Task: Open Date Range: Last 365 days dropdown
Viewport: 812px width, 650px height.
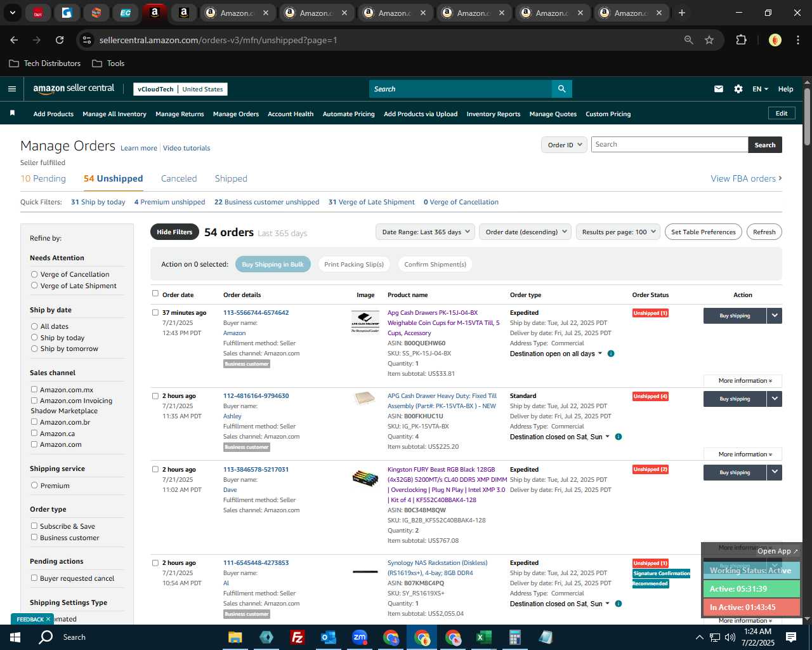Action: point(425,232)
